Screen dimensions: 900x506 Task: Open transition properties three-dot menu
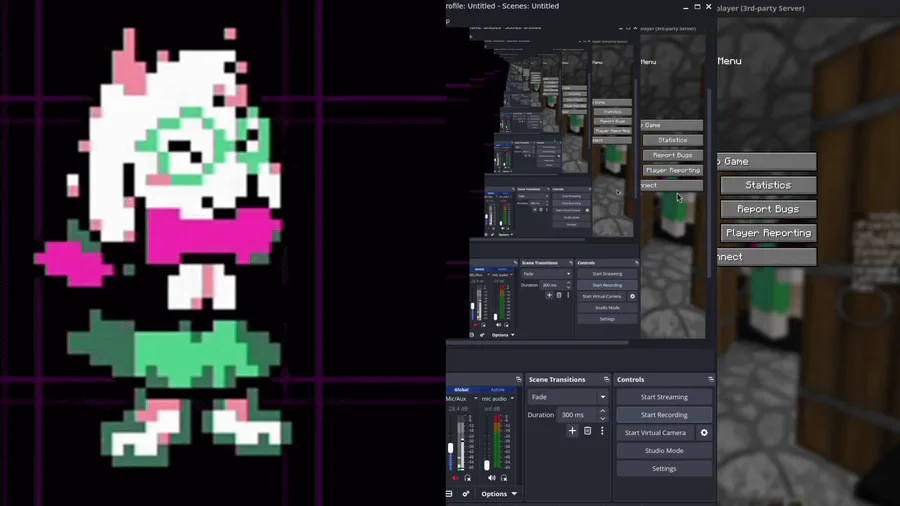click(x=602, y=430)
